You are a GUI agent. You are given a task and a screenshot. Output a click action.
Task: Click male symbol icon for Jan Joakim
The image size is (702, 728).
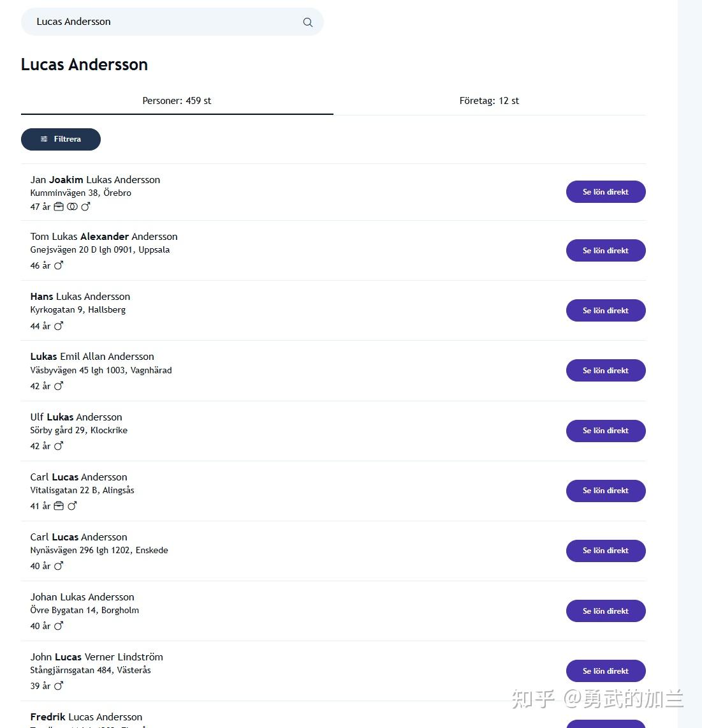pos(86,207)
